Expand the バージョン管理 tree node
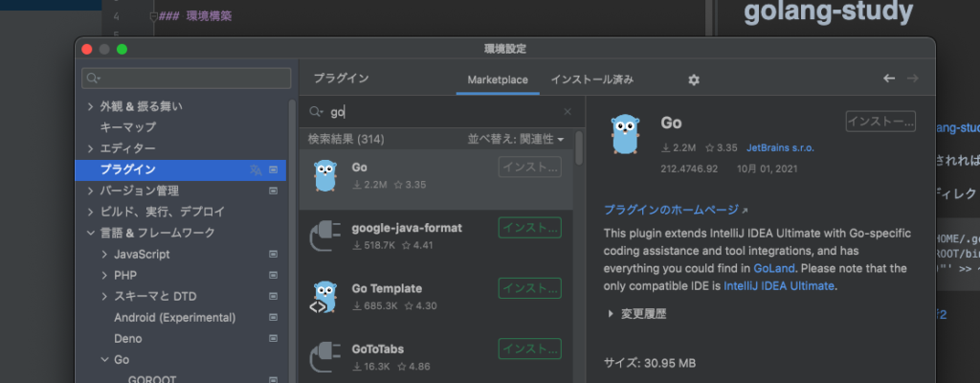 coord(91,191)
